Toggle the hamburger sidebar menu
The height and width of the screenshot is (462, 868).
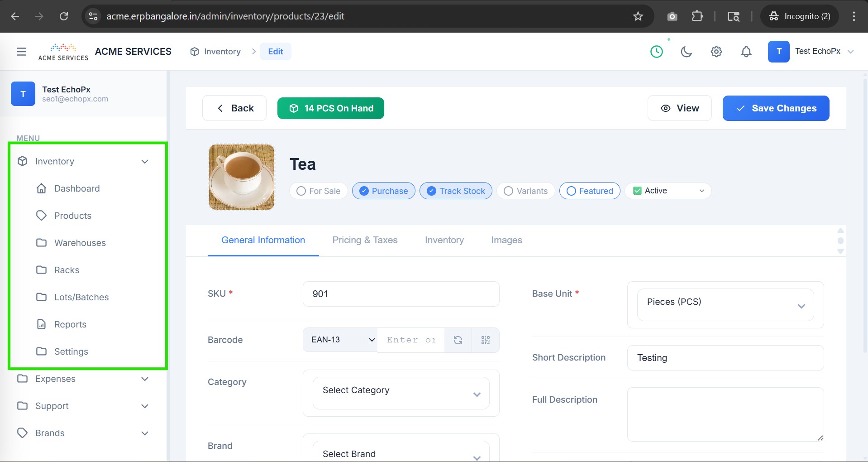click(x=22, y=52)
